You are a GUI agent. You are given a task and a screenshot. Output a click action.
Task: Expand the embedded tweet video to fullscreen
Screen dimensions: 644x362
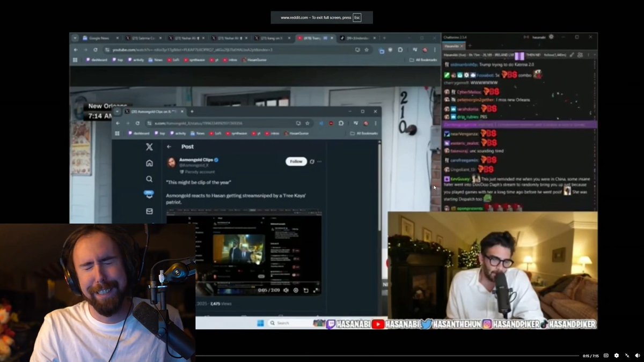316,290
